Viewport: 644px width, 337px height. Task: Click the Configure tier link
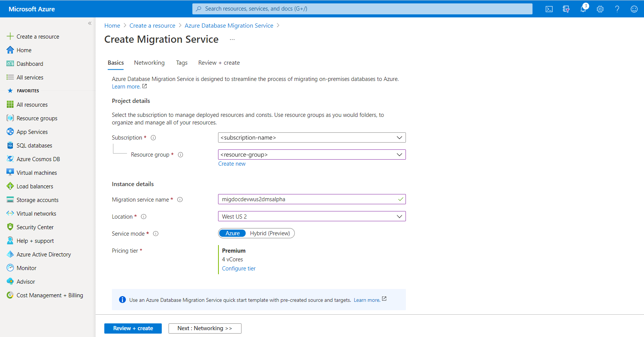239,269
